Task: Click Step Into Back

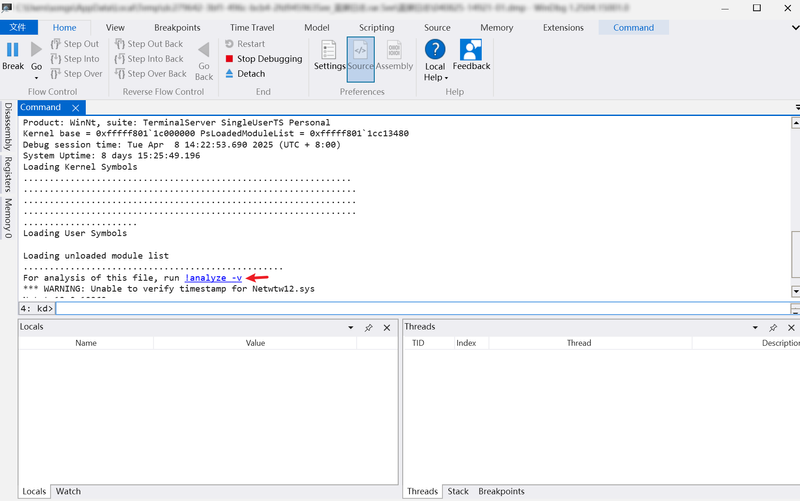Action: click(x=149, y=59)
